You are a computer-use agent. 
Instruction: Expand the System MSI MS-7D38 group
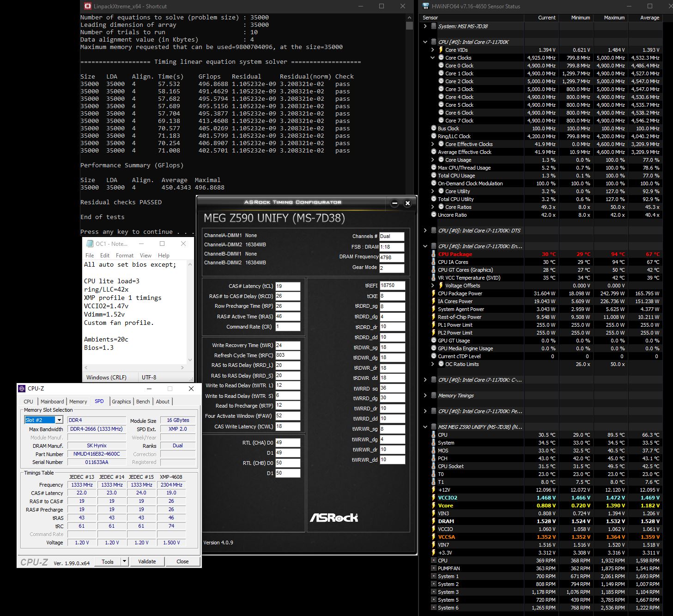click(x=425, y=26)
